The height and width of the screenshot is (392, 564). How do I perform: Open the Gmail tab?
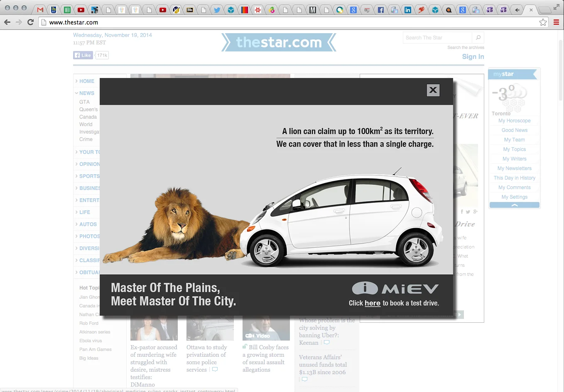(x=40, y=10)
